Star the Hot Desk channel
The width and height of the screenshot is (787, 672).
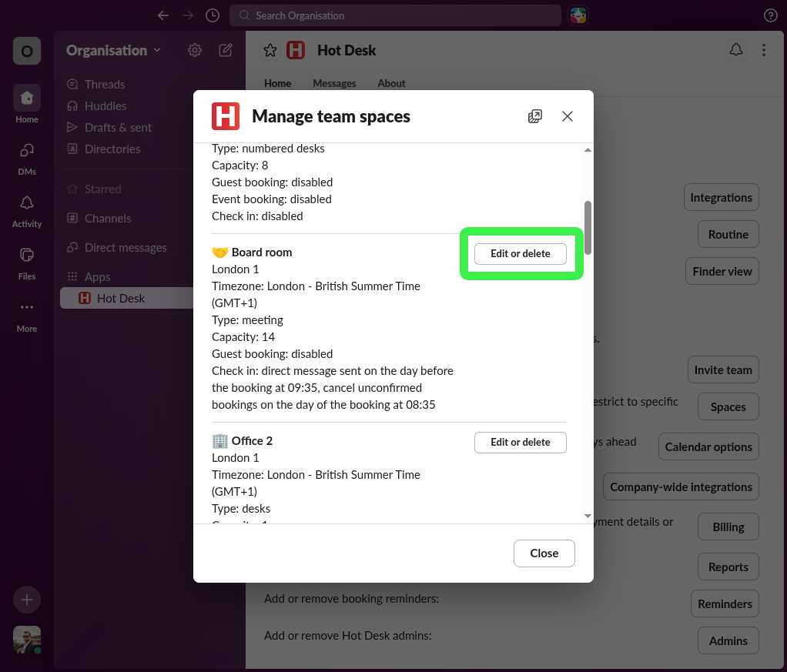(x=270, y=49)
